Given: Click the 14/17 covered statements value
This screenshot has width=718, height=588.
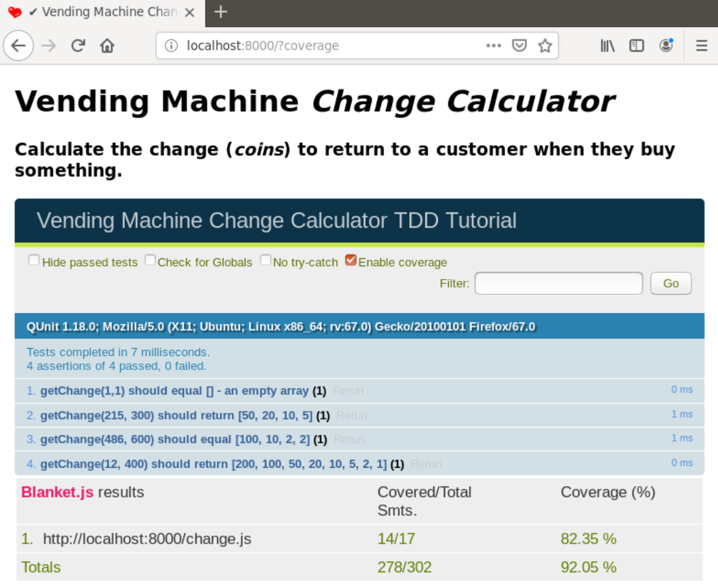Looking at the screenshot, I should pyautogui.click(x=396, y=539).
